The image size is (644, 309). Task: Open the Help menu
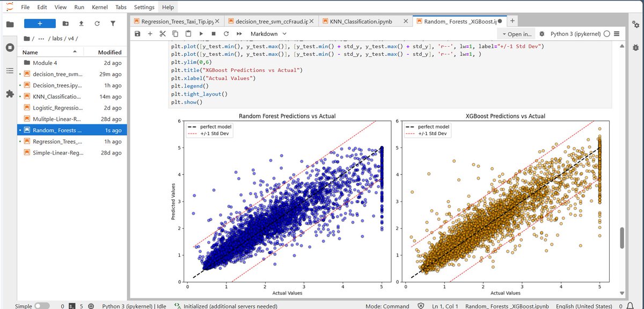point(168,8)
